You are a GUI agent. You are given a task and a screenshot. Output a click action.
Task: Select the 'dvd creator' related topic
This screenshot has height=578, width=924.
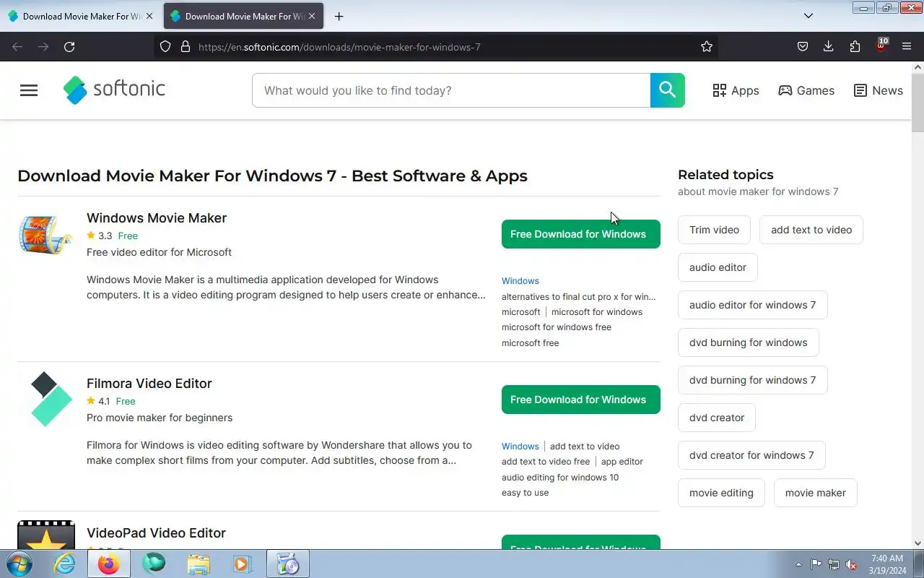[x=717, y=418]
